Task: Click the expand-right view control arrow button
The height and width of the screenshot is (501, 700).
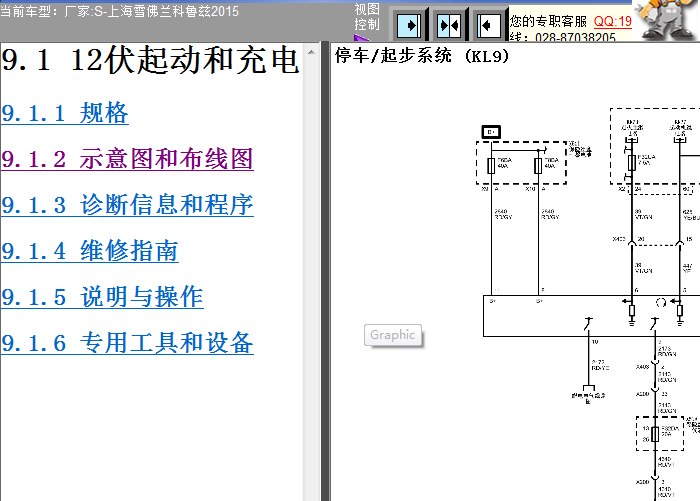Action: (408, 25)
